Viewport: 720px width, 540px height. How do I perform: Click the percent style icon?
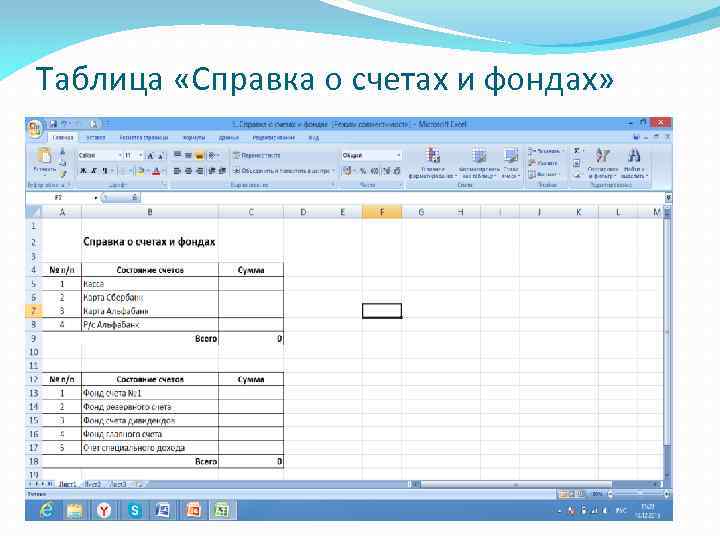click(363, 171)
